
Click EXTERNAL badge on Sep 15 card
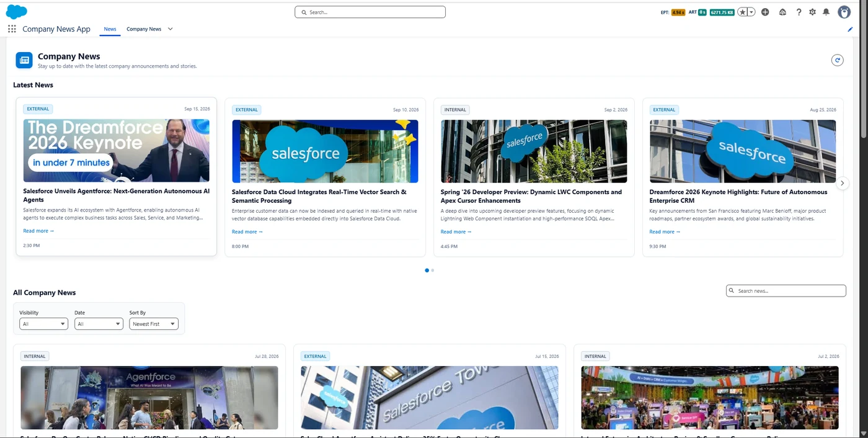[38, 109]
